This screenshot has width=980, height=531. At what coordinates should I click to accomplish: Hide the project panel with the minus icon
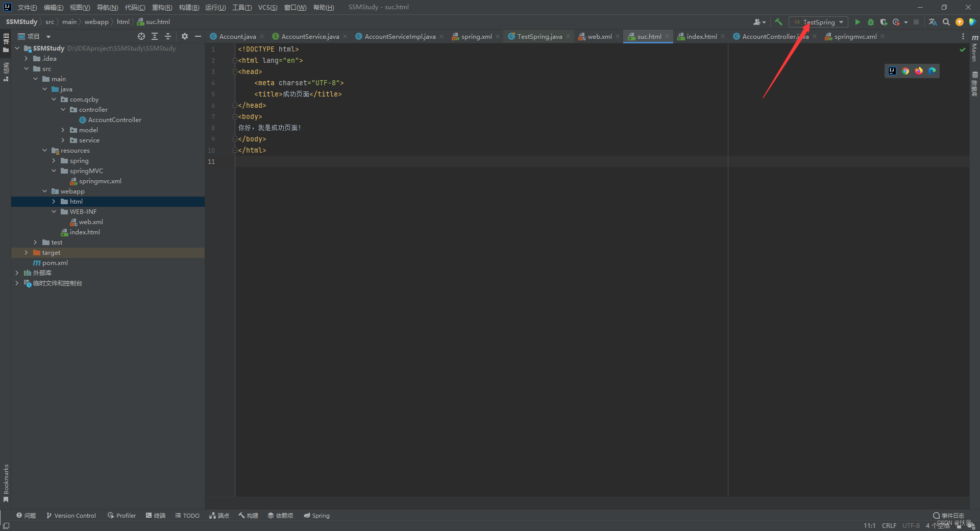tap(198, 36)
